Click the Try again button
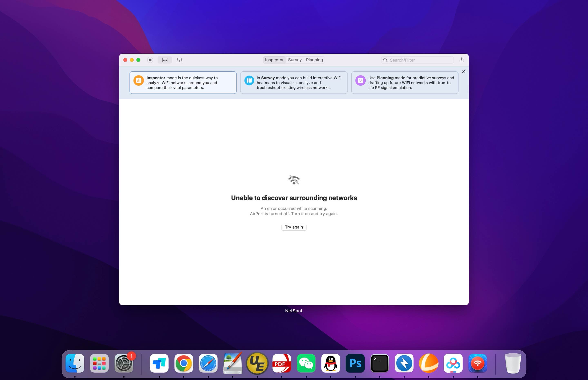 coord(294,227)
